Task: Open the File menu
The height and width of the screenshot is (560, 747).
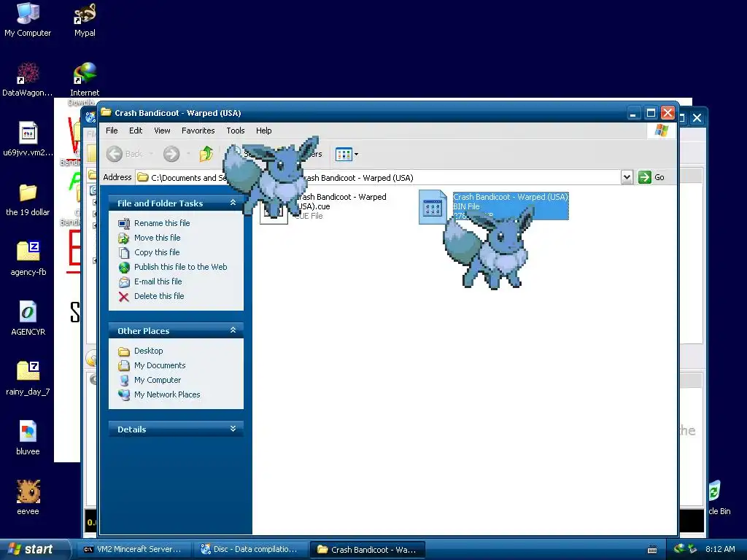Action: click(x=112, y=131)
